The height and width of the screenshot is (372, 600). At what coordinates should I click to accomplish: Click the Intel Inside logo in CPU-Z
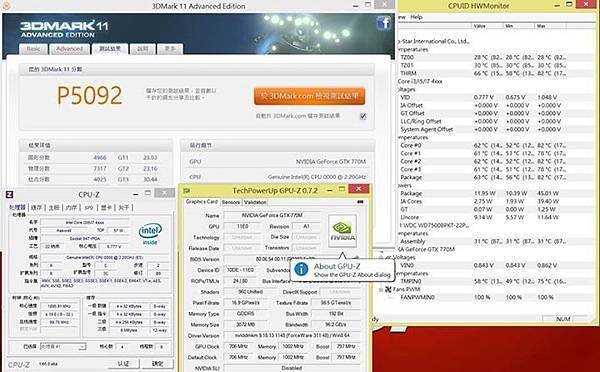point(150,233)
